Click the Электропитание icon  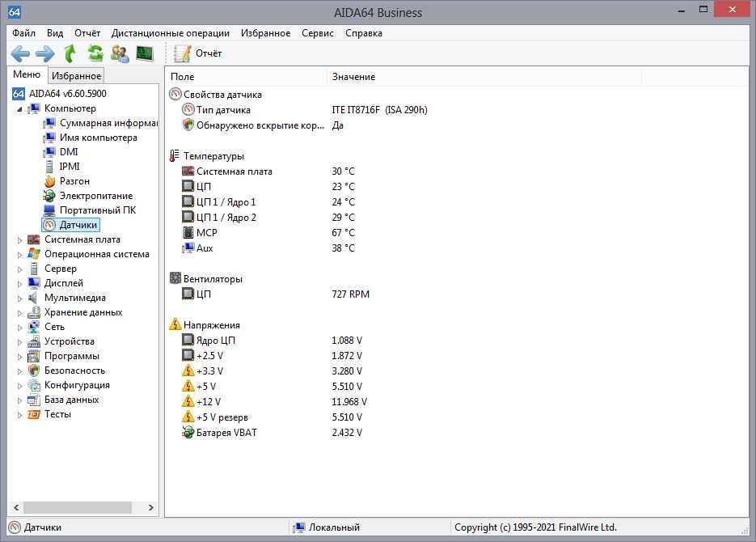pyautogui.click(x=49, y=196)
